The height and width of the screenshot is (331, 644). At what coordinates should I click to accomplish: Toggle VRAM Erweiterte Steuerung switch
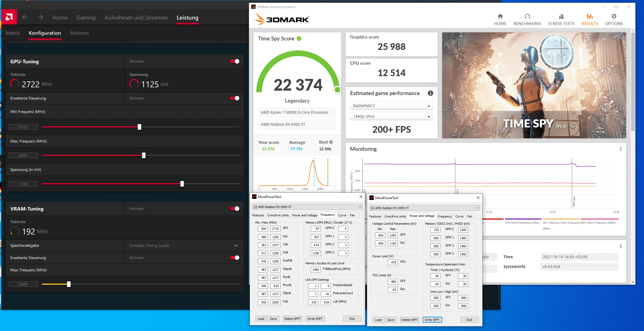[x=235, y=258]
